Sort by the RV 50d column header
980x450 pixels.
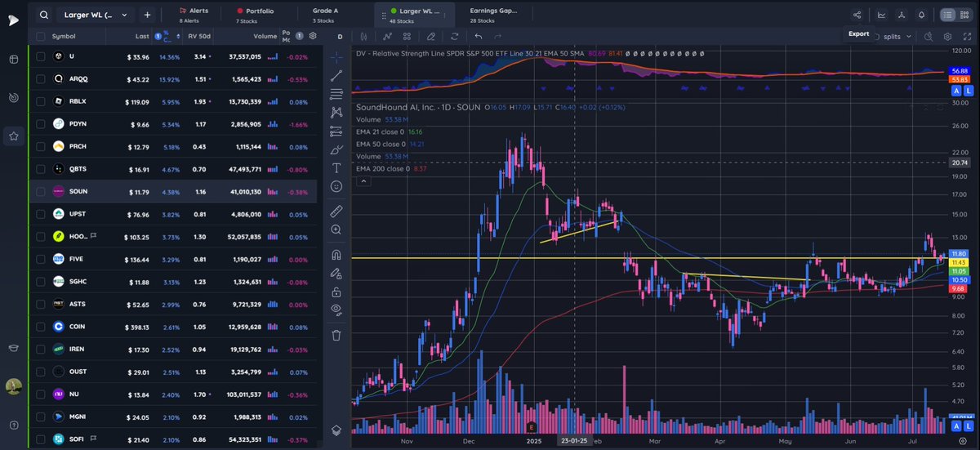click(x=199, y=36)
